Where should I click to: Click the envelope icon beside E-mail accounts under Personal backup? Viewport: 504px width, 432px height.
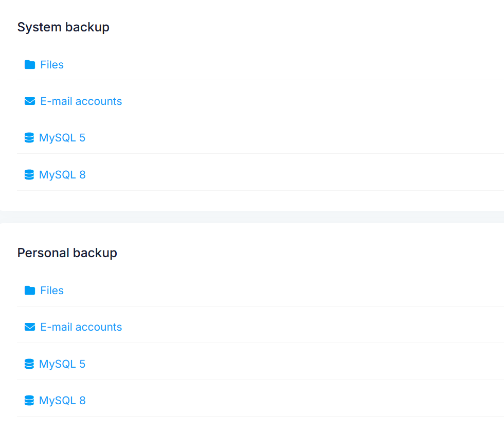point(30,327)
